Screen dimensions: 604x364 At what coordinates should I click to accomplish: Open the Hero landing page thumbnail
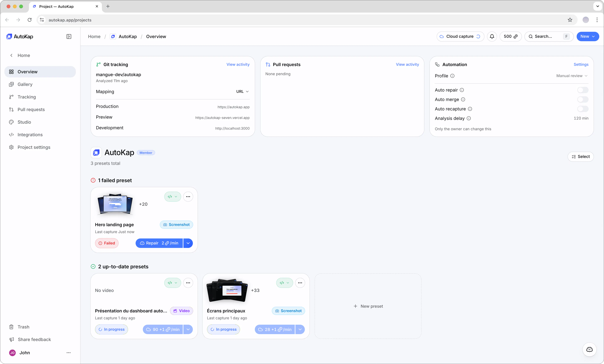[x=115, y=204]
